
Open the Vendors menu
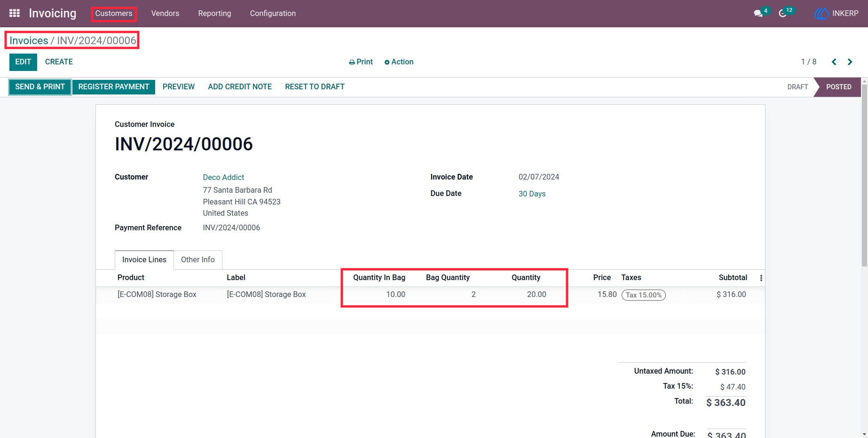(x=165, y=14)
